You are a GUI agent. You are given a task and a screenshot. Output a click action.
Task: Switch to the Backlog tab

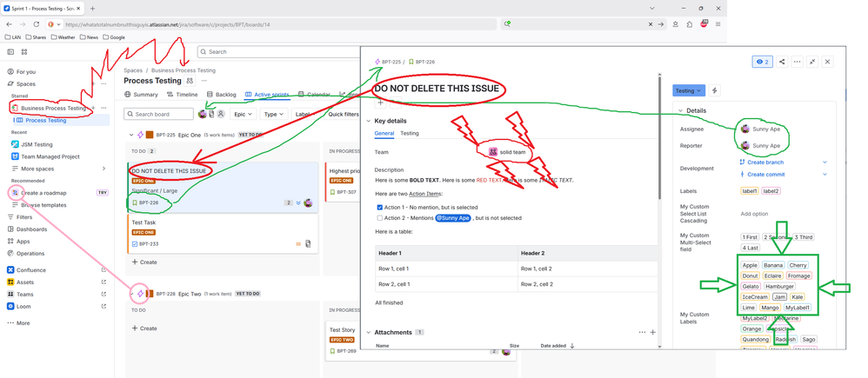pyautogui.click(x=222, y=95)
